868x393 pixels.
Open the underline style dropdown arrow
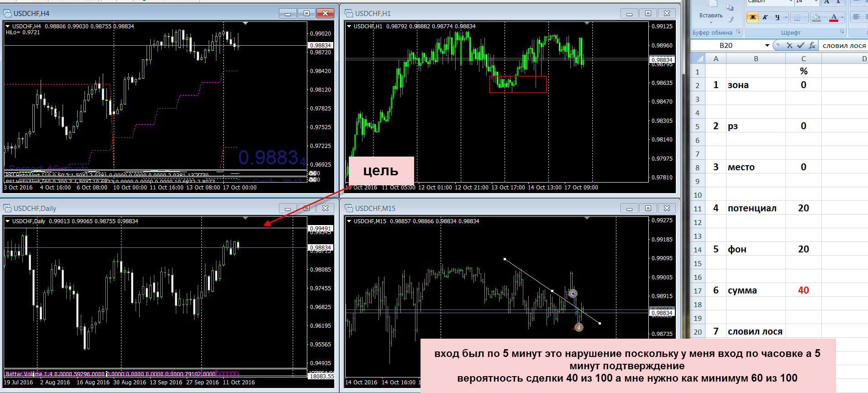[786, 17]
